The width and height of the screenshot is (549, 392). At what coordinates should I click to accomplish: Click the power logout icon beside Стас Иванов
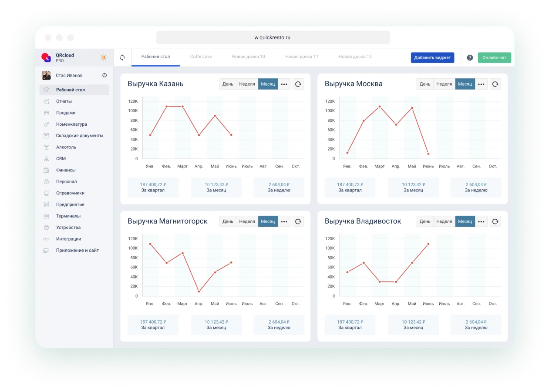tap(104, 75)
